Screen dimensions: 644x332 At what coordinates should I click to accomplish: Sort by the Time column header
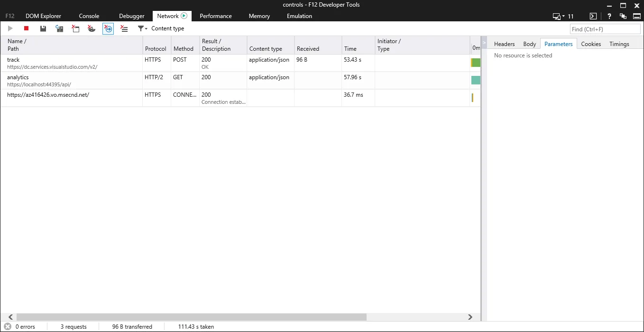click(358, 45)
